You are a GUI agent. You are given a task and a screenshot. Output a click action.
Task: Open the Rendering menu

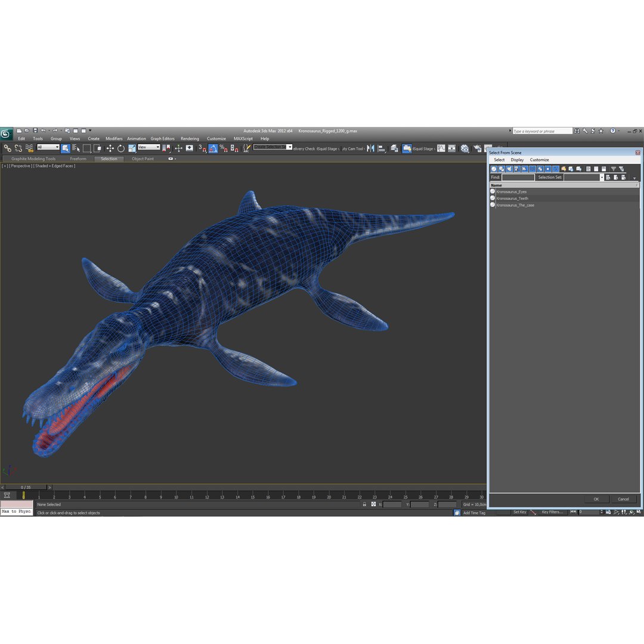click(x=190, y=138)
